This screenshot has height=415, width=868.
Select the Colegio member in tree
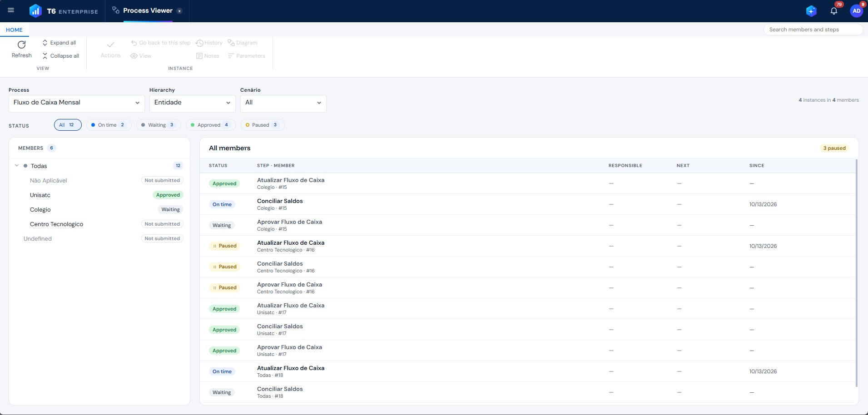[x=99, y=210]
